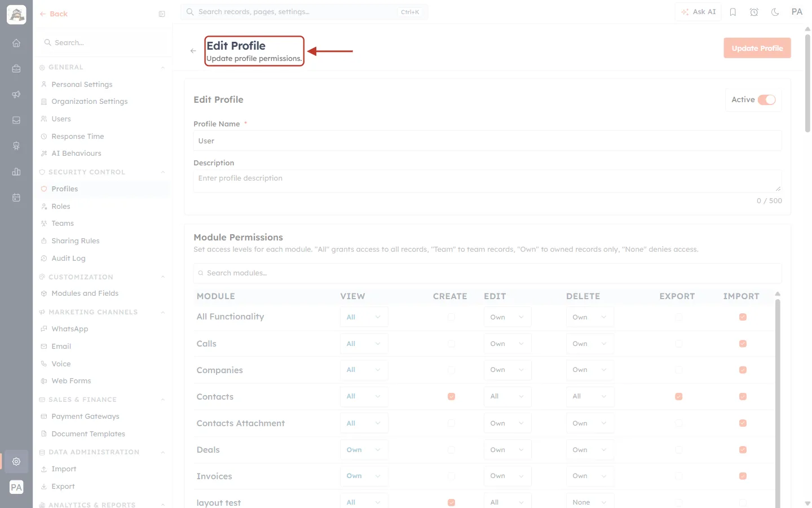Screen dimensions: 812x508
Task: Open Payment Gateways settings
Action: (85, 417)
